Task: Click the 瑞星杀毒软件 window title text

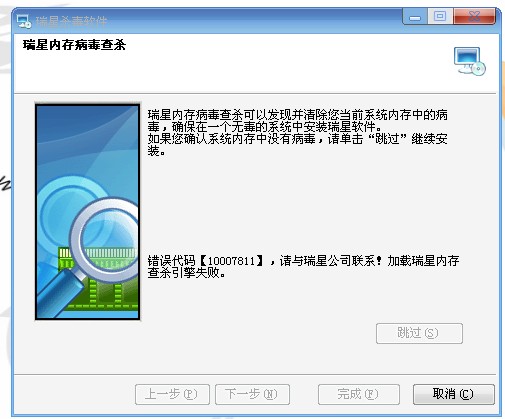Action: [x=71, y=22]
